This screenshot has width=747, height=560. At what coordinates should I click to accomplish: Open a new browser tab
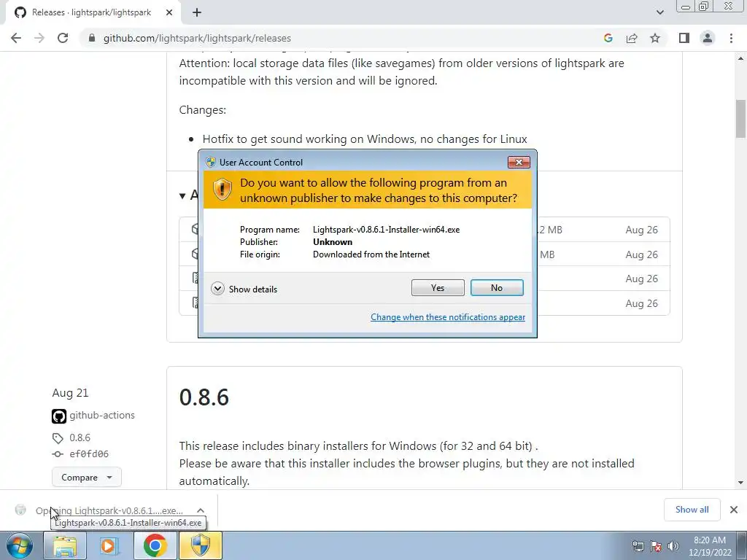coord(197,12)
